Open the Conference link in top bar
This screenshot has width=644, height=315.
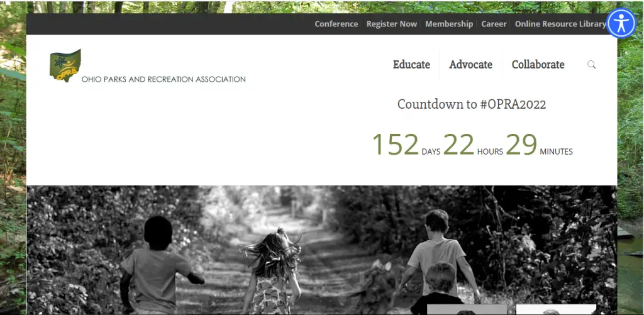click(x=336, y=24)
